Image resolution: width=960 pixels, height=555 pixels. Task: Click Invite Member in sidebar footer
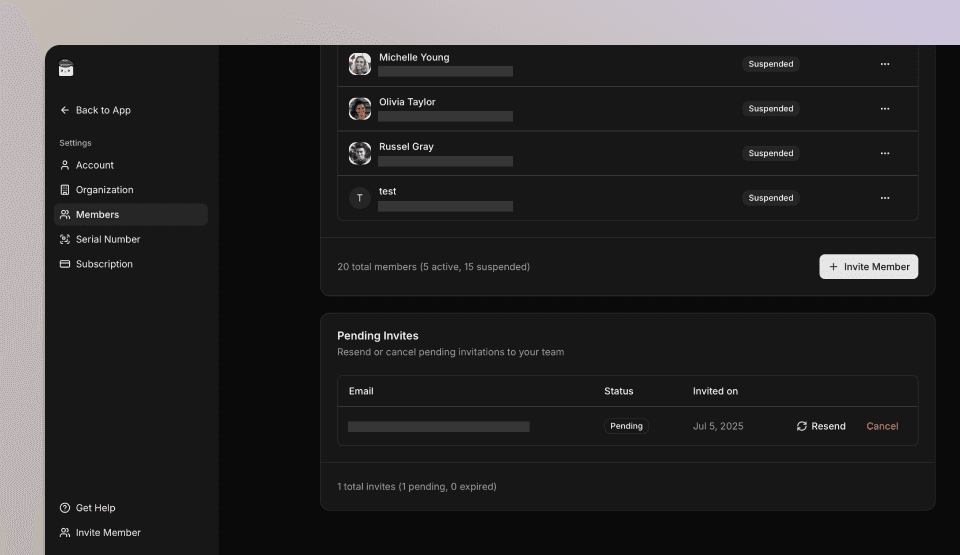(107, 533)
